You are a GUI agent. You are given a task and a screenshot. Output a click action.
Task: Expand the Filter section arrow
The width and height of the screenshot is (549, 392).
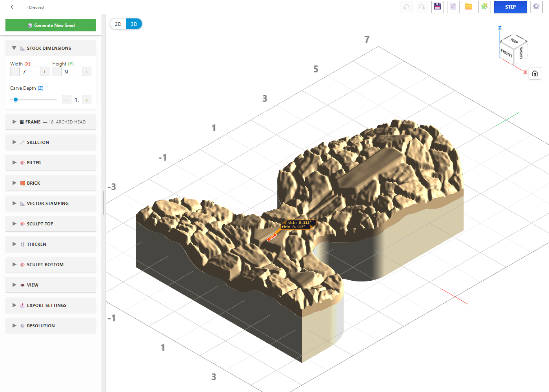point(14,163)
